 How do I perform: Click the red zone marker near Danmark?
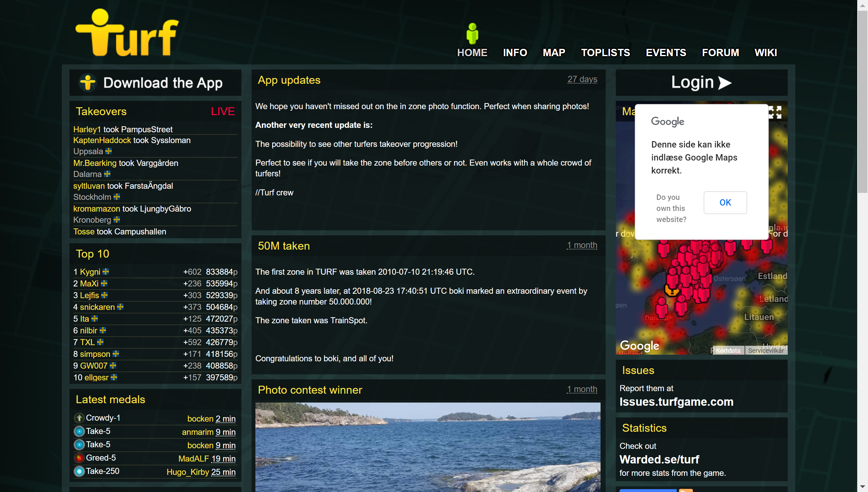[x=661, y=307]
